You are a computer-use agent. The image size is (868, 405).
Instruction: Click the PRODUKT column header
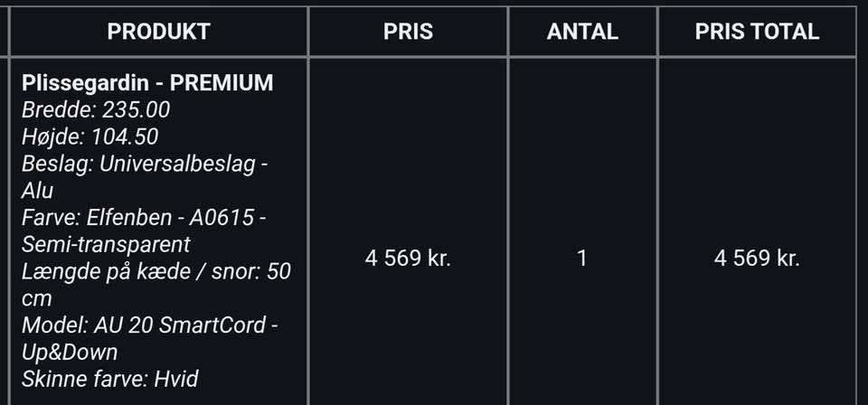click(x=158, y=32)
